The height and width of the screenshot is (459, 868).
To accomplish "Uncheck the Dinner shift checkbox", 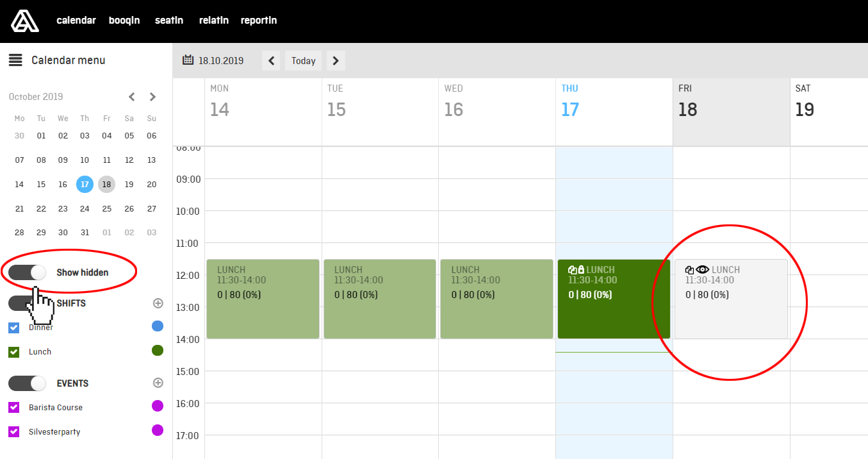I will 13,328.
